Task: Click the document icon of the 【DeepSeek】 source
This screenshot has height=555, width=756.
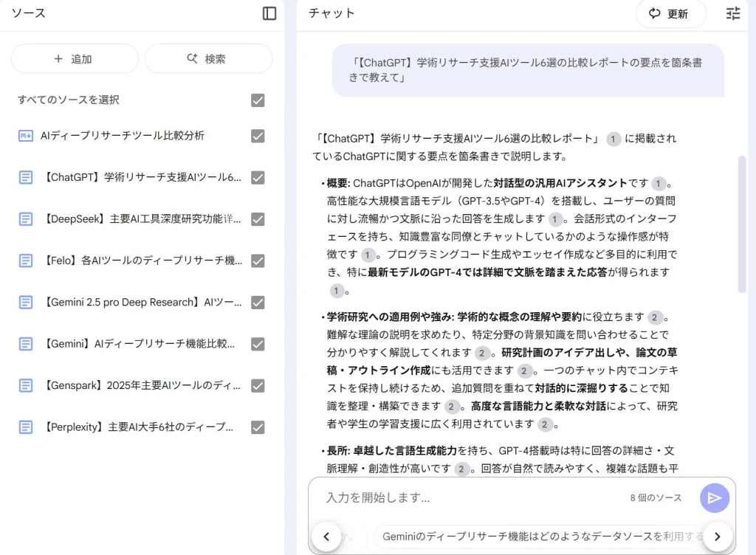Action: tap(26, 219)
